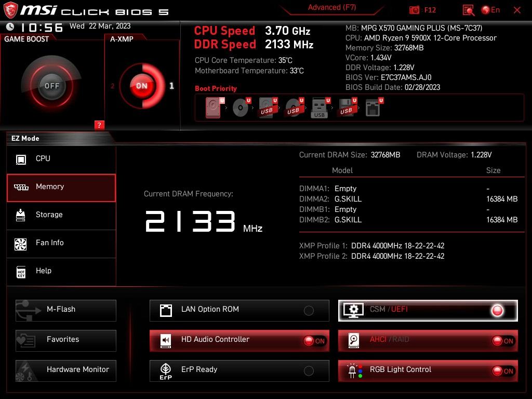Screen dimensions: 532x399
Task: Select the network boot priority device
Action: pos(374,108)
